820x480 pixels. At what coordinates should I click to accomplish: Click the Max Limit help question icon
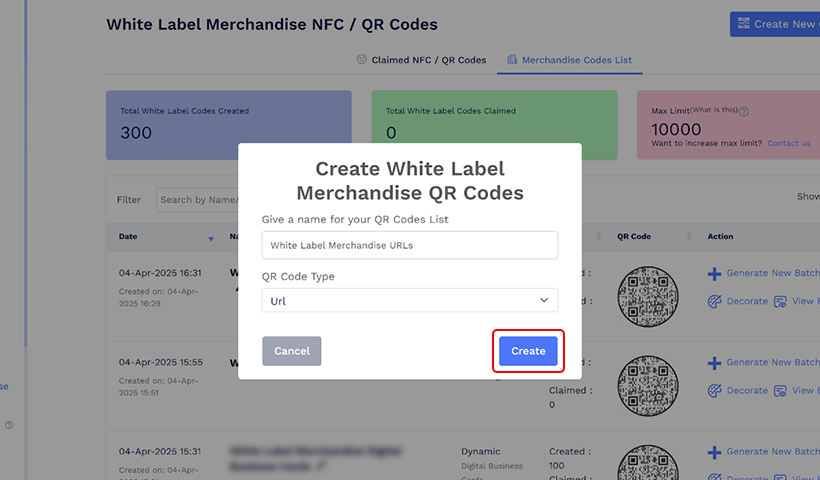coord(744,112)
